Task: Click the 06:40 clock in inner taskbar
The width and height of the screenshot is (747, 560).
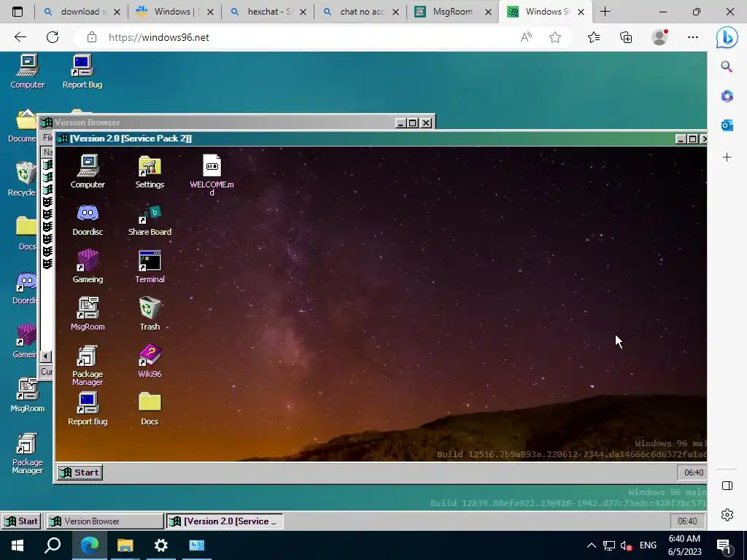Action: coord(693,472)
